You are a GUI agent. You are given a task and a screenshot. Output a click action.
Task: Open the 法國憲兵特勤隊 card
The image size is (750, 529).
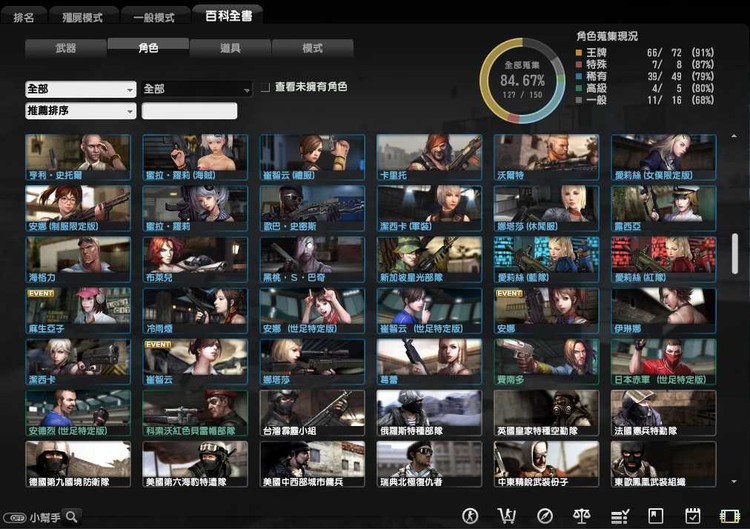pos(663,413)
